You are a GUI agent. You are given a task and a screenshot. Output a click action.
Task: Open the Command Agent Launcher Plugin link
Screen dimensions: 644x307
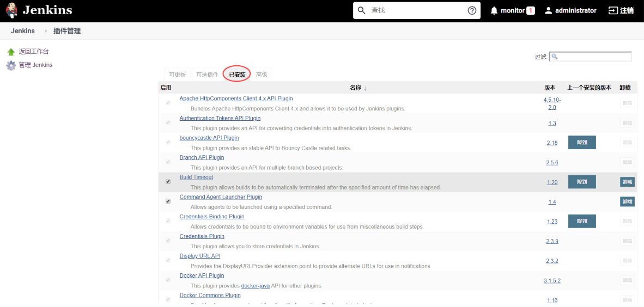[221, 197]
